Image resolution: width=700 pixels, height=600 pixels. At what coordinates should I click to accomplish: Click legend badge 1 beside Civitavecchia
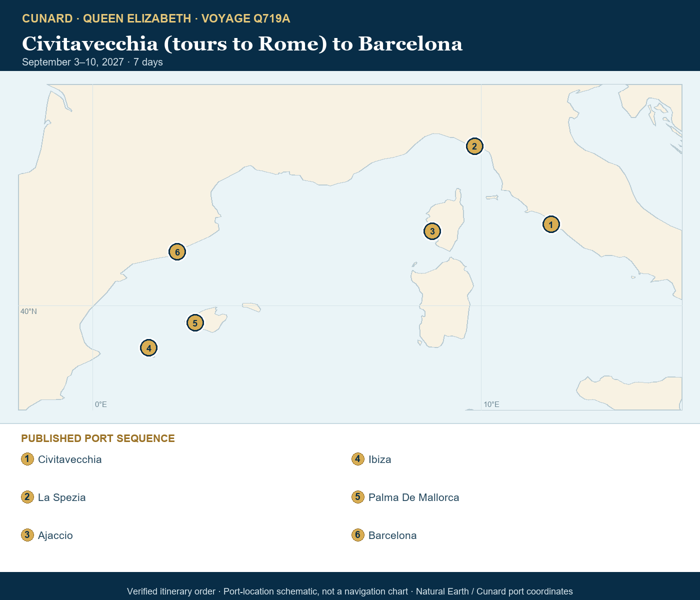coord(27,459)
